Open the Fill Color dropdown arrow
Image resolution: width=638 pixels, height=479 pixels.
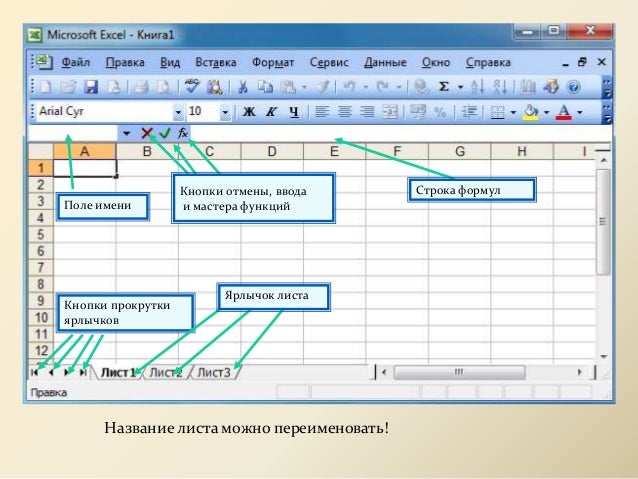pyautogui.click(x=546, y=112)
